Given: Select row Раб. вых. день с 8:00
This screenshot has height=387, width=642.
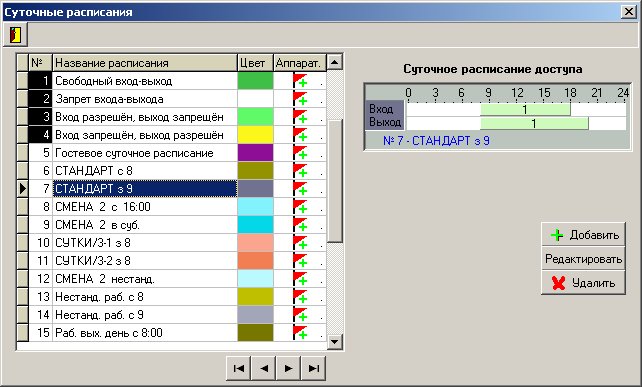Looking at the screenshot, I should pos(145,333).
